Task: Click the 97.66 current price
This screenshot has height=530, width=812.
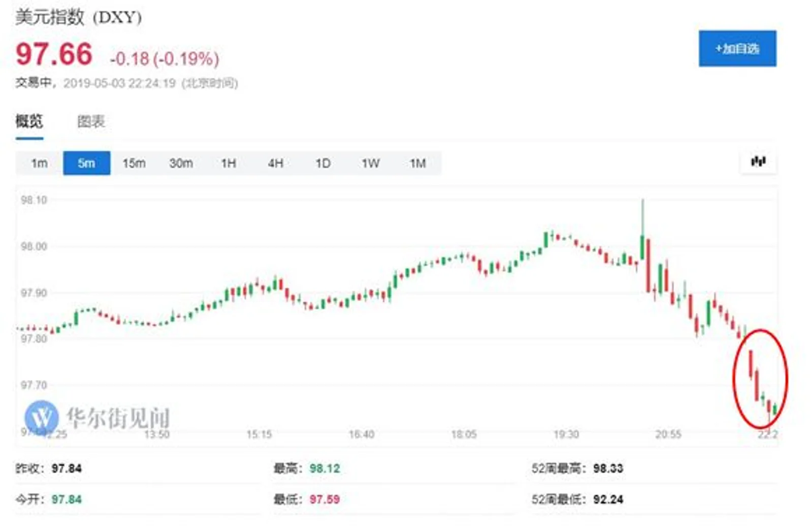Action: click(54, 54)
